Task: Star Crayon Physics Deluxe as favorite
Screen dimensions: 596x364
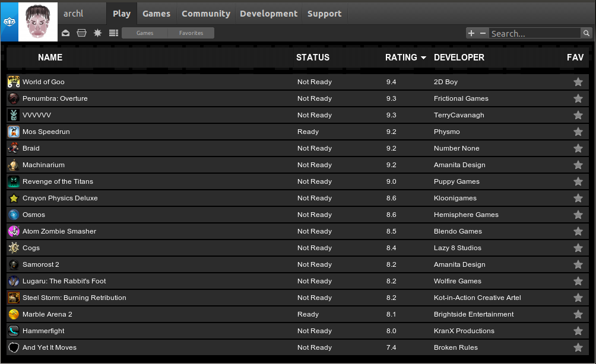Action: click(578, 198)
